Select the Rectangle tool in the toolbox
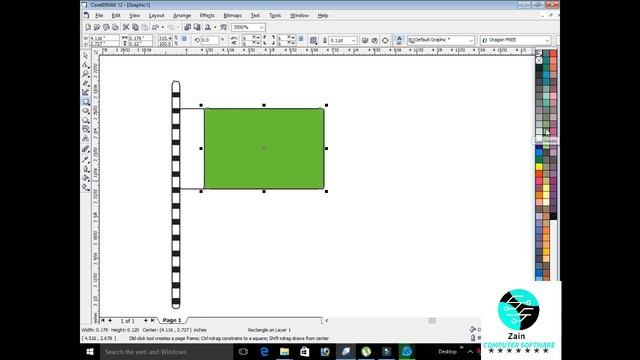The height and width of the screenshot is (360, 640). click(x=86, y=102)
